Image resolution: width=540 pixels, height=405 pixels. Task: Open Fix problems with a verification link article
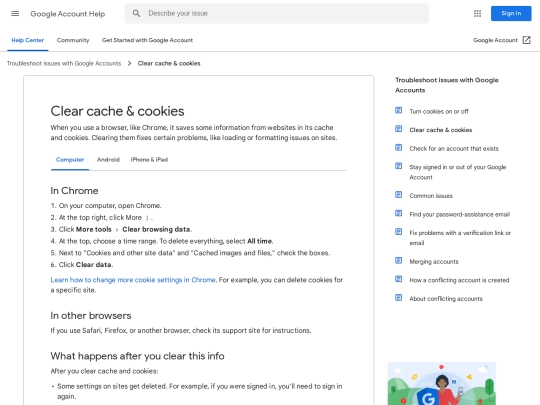pos(460,238)
